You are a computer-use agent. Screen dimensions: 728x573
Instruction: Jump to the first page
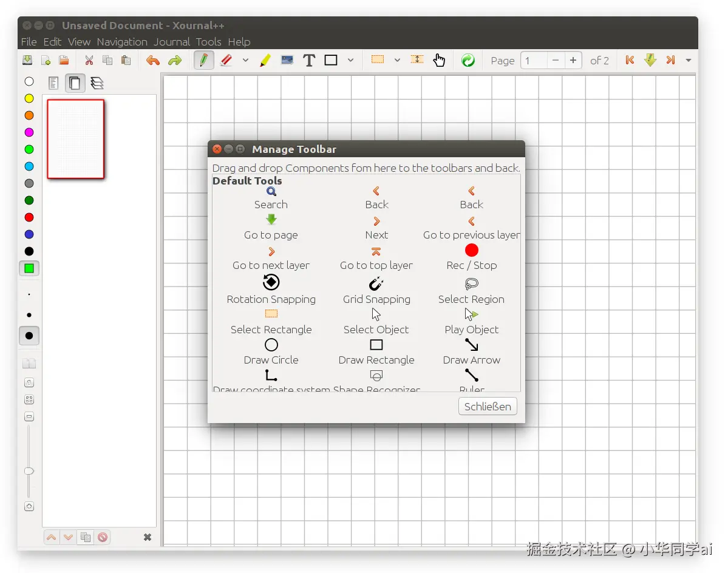coord(630,60)
